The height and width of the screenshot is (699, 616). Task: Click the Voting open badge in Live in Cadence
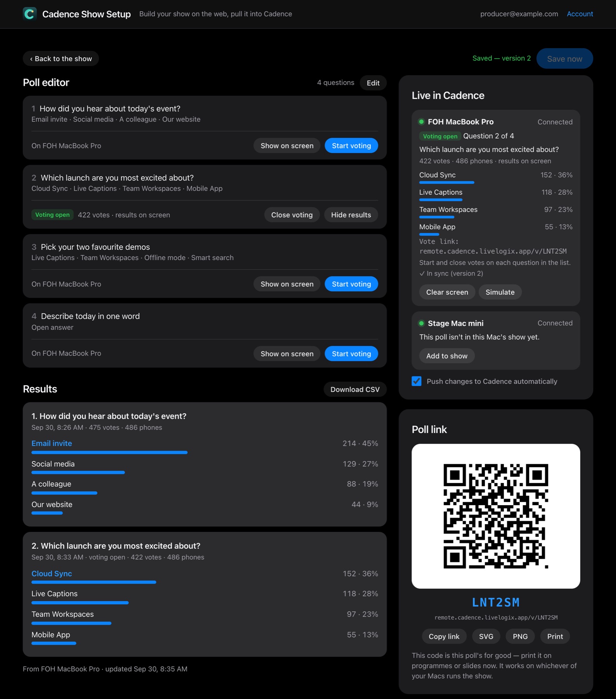click(440, 136)
